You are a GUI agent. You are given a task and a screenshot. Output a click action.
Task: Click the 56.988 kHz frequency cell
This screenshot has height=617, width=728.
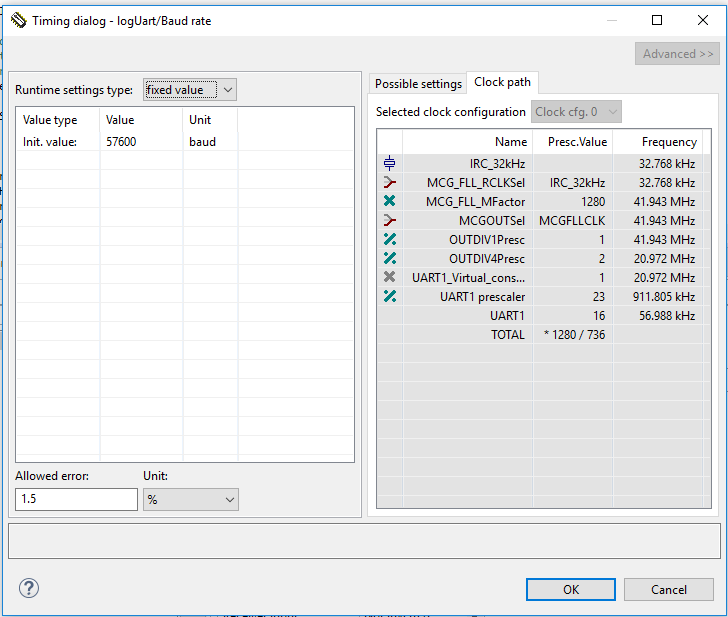[658, 316]
